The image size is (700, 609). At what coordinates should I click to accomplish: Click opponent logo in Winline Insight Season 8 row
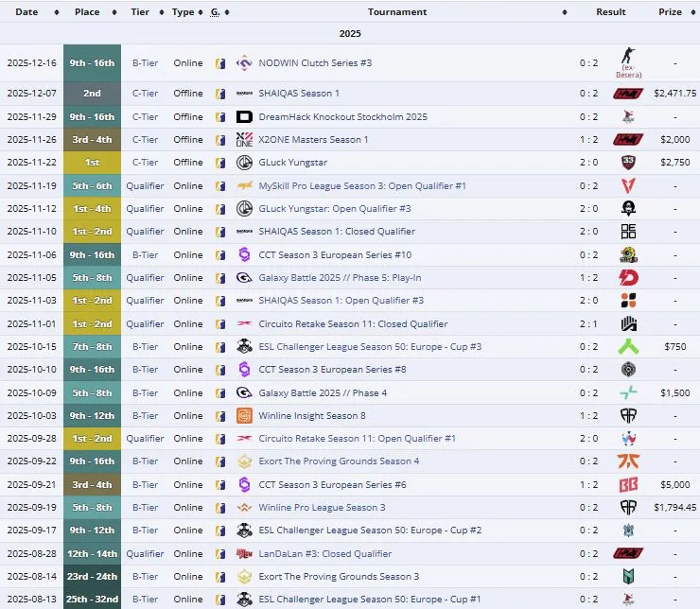click(628, 416)
